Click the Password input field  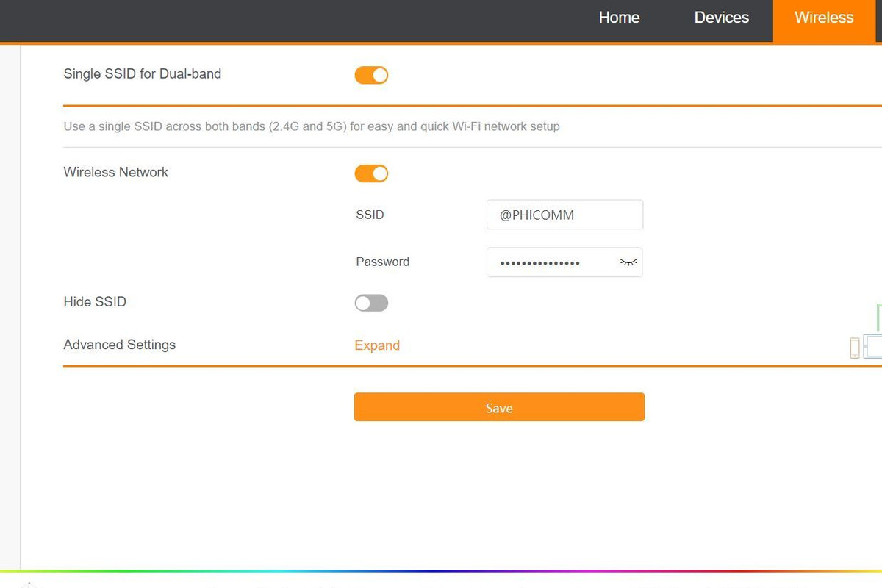pos(564,262)
